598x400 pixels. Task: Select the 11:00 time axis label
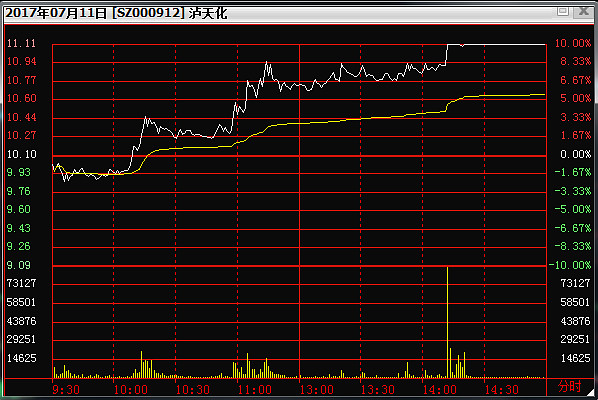254,390
